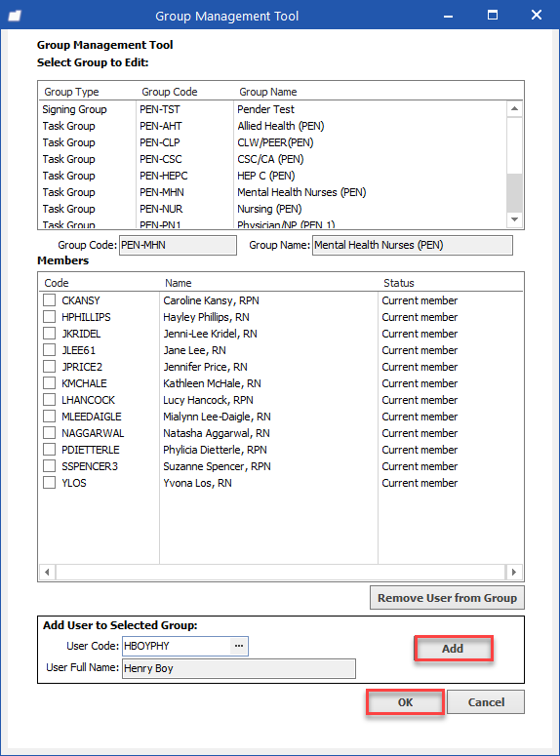Tick the checkbox for HPHILLIPS
560x756 pixels.
pyautogui.click(x=49, y=317)
